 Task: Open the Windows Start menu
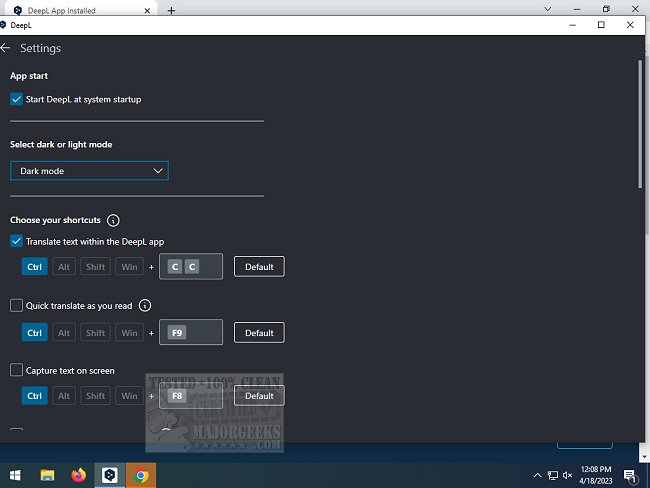(15, 475)
